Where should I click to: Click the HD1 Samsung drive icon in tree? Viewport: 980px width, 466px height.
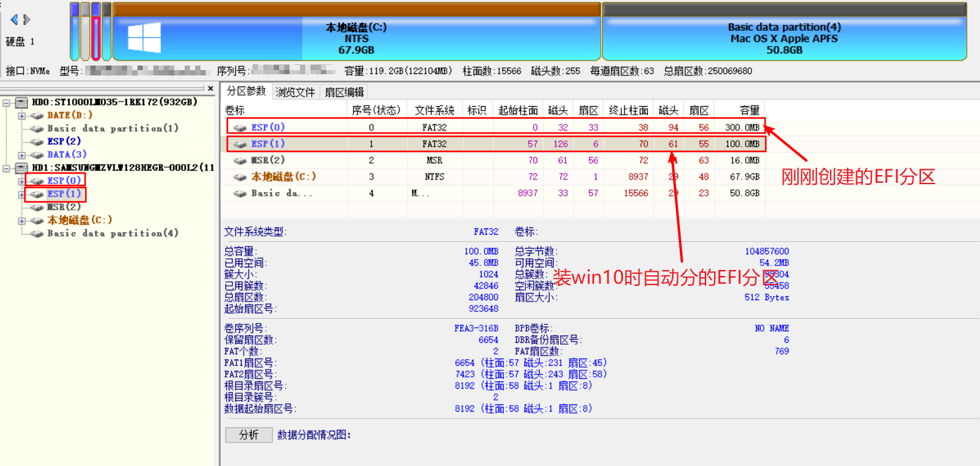[22, 168]
